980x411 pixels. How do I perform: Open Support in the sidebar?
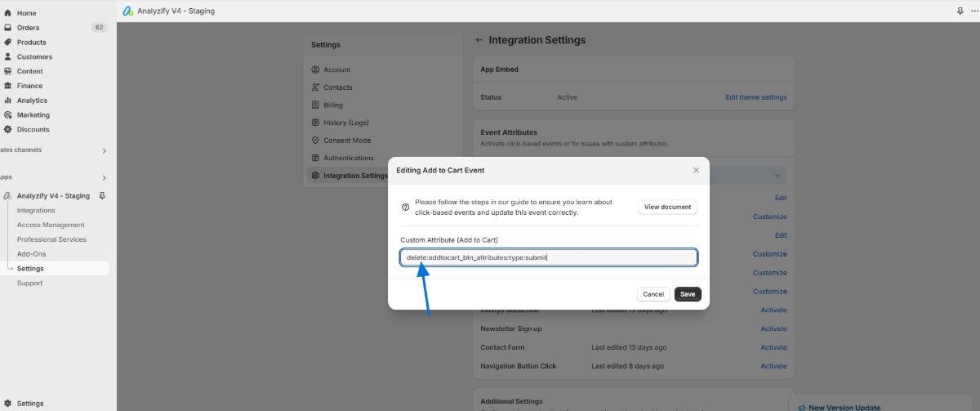(29, 284)
